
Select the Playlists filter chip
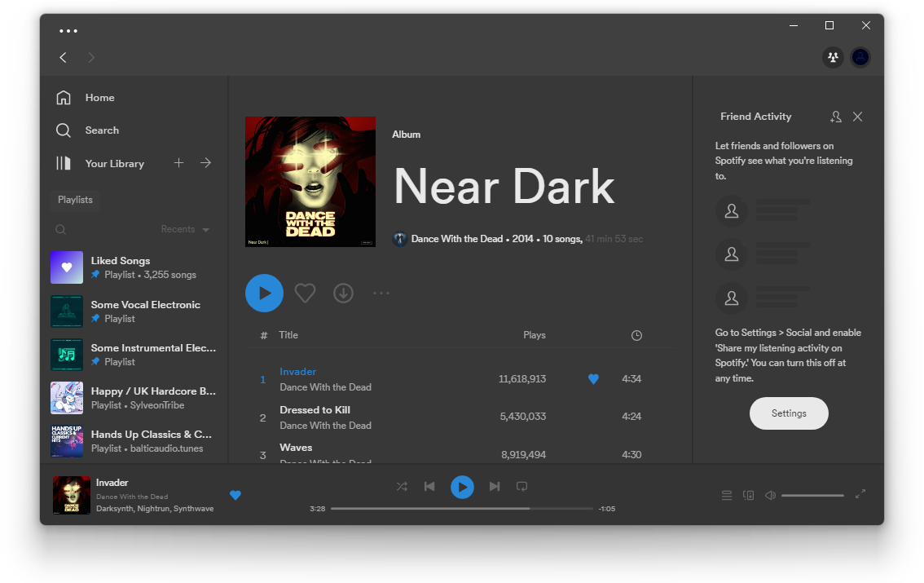[76, 200]
